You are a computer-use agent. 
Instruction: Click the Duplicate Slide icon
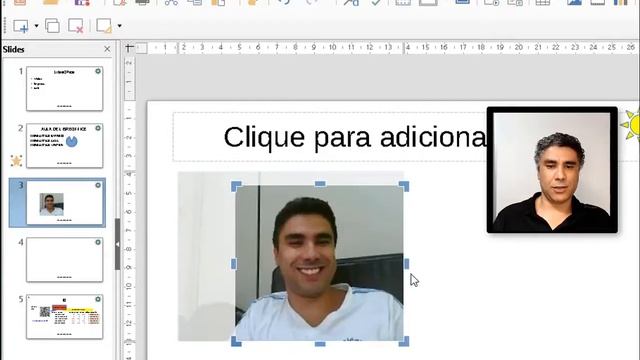click(x=52, y=26)
